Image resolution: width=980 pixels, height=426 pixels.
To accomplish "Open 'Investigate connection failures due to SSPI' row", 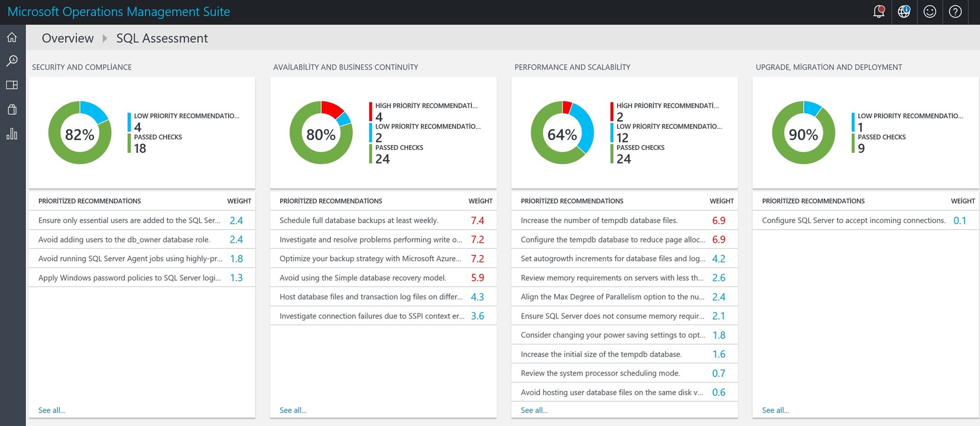I will pos(383,316).
